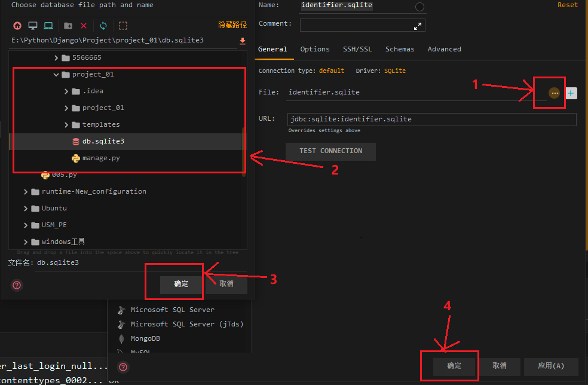Select the Ubuntu folder row
Viewport: 588px width, 385px height.
pos(127,208)
